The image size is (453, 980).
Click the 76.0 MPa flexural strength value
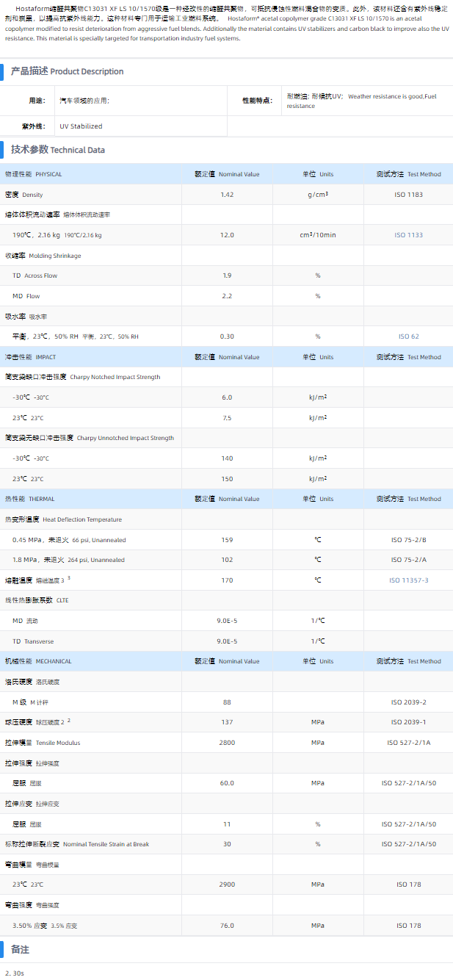pyautogui.click(x=227, y=926)
